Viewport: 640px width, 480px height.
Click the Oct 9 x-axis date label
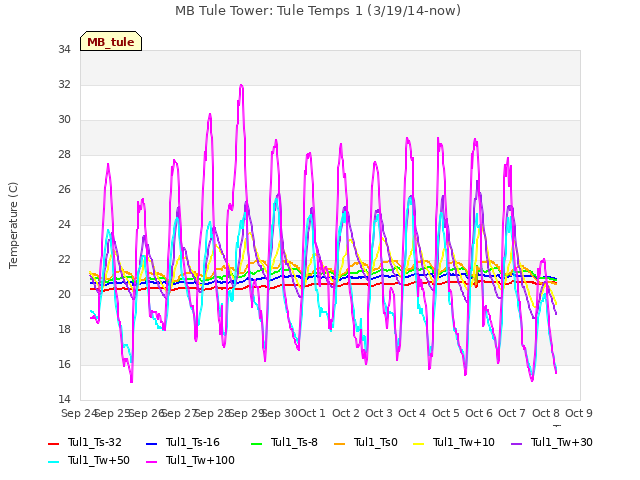pos(579,413)
